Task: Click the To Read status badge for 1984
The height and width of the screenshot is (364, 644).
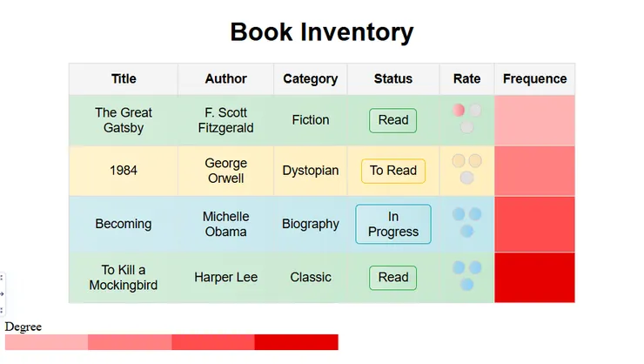Action: [392, 171]
